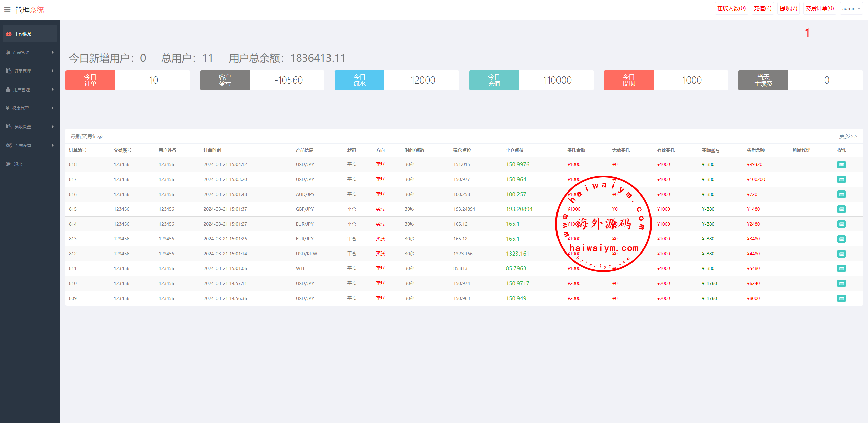Click the 系统设置 gears icon
The height and width of the screenshot is (423, 868).
pyautogui.click(x=9, y=145)
